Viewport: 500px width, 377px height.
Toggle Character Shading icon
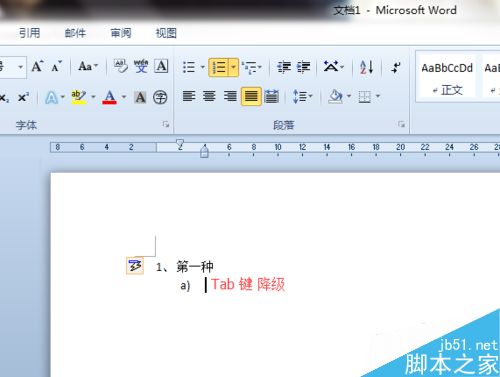pos(140,97)
